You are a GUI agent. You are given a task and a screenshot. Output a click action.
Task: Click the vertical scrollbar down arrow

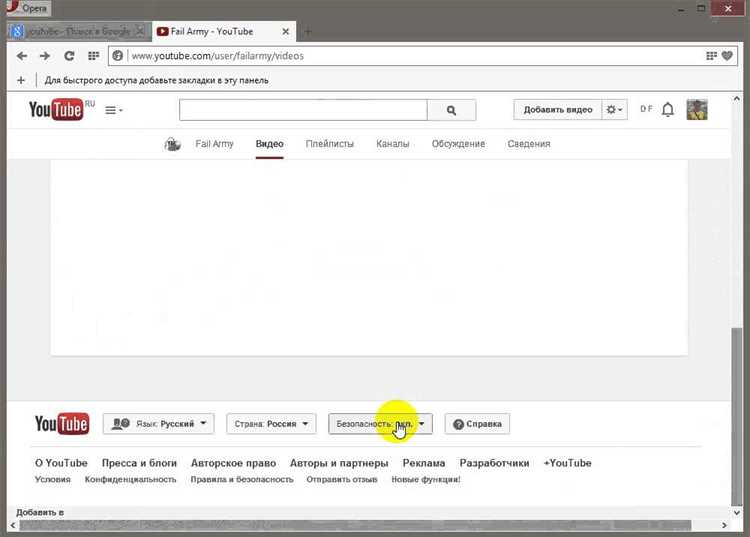click(737, 512)
